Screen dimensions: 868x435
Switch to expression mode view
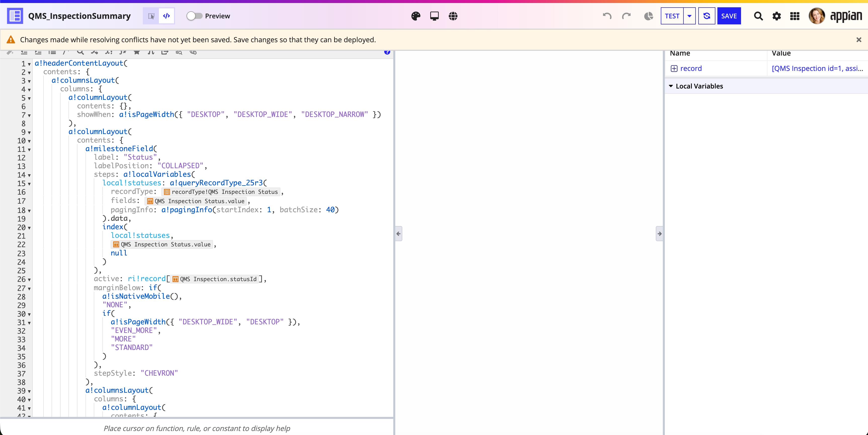click(166, 16)
